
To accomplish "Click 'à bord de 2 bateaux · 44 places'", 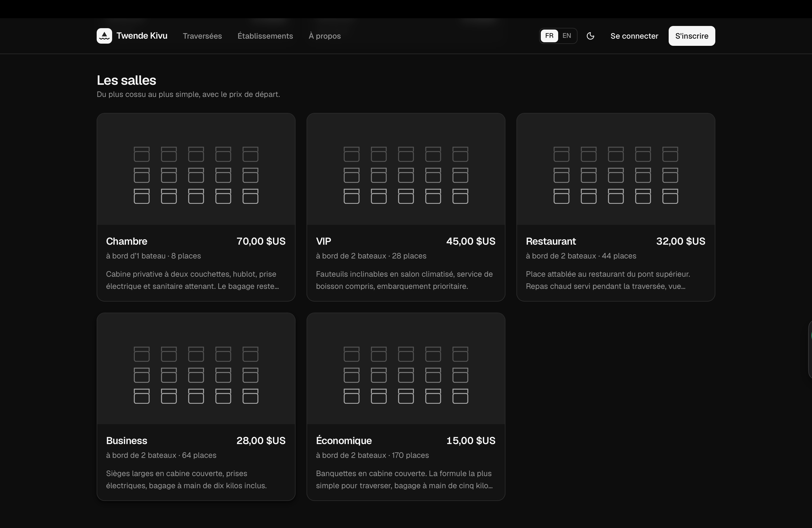I will click(581, 256).
